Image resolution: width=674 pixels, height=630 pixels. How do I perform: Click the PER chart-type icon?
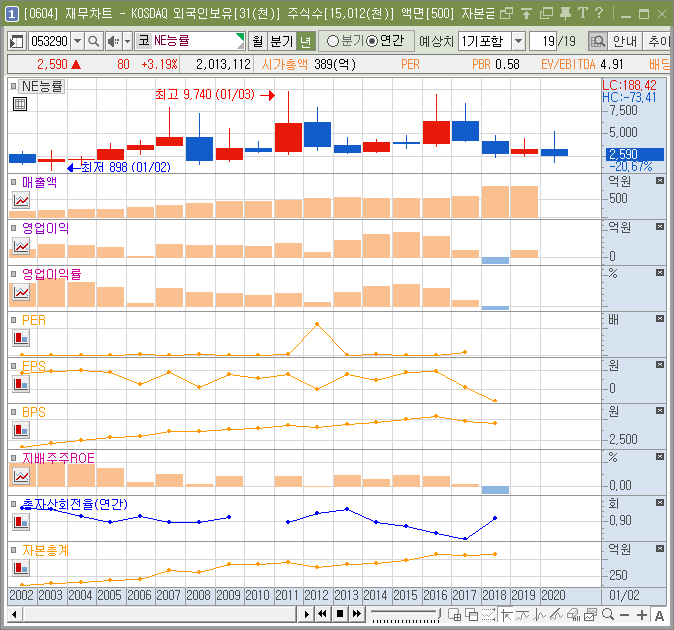pyautogui.click(x=21, y=338)
